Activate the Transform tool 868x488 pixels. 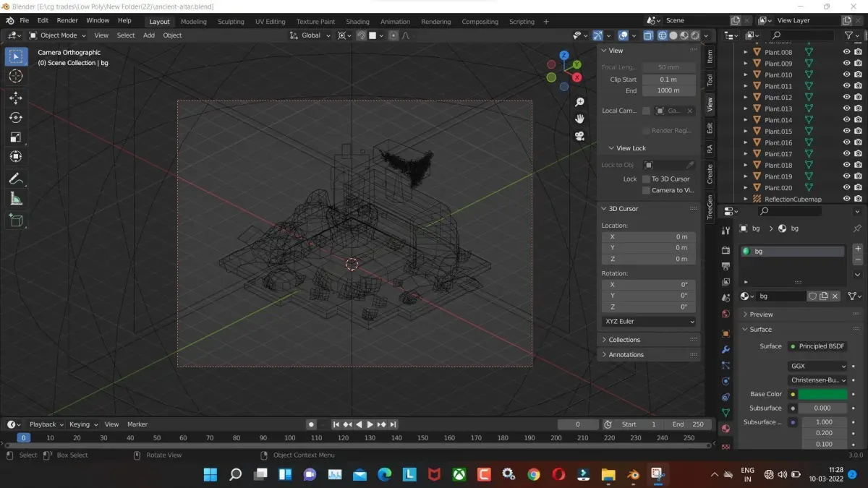tap(16, 156)
